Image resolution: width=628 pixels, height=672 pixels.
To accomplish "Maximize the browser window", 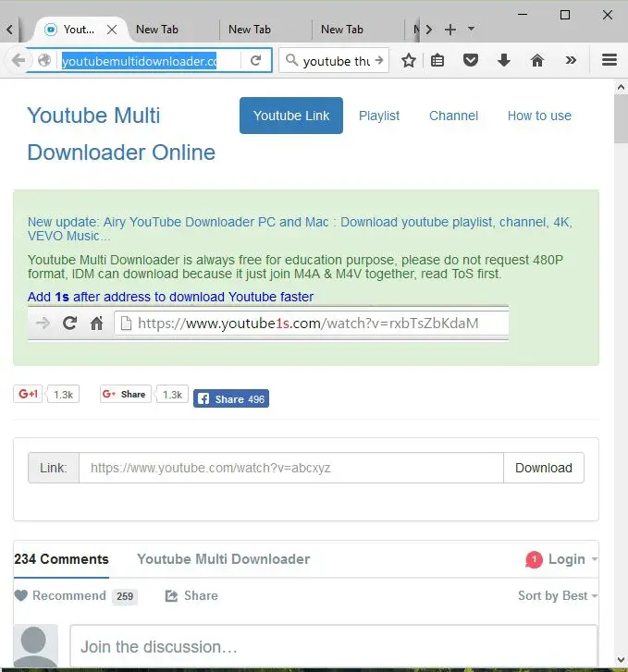I will pyautogui.click(x=565, y=15).
